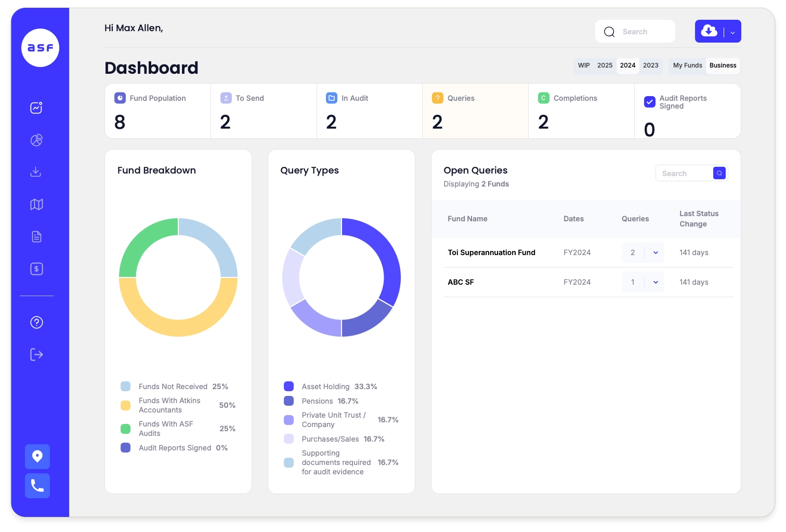Click the Queries card showing 2

[x=475, y=111]
